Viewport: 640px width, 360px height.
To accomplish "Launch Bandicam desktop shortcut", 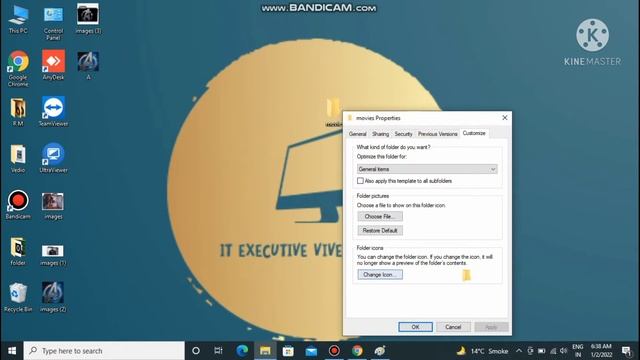I will (x=18, y=205).
